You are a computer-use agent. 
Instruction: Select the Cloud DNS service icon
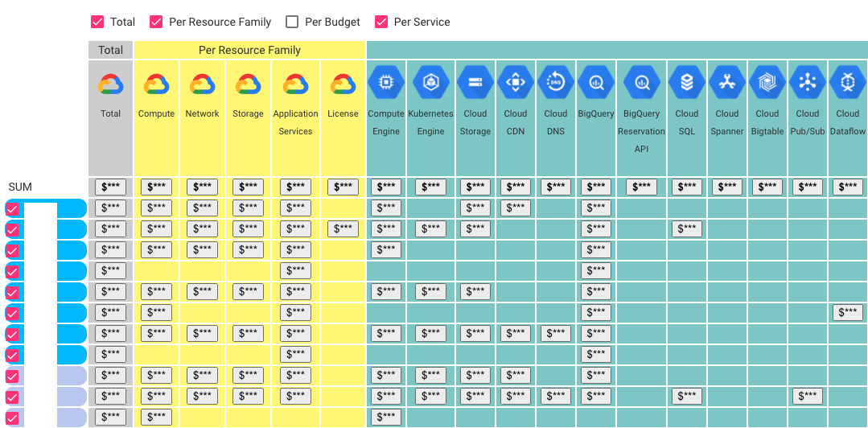[x=555, y=82]
